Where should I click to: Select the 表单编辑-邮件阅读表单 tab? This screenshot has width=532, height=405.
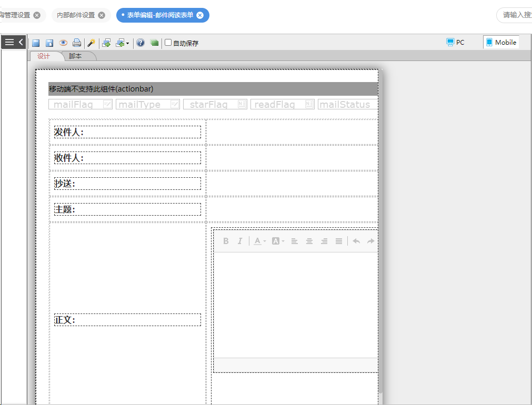pyautogui.click(x=160, y=15)
